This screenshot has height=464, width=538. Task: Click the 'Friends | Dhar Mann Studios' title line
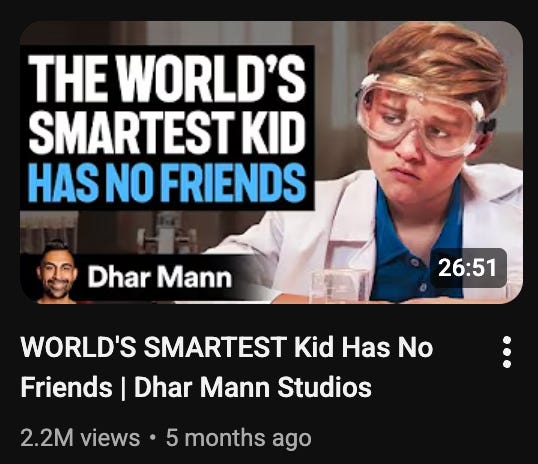196,387
